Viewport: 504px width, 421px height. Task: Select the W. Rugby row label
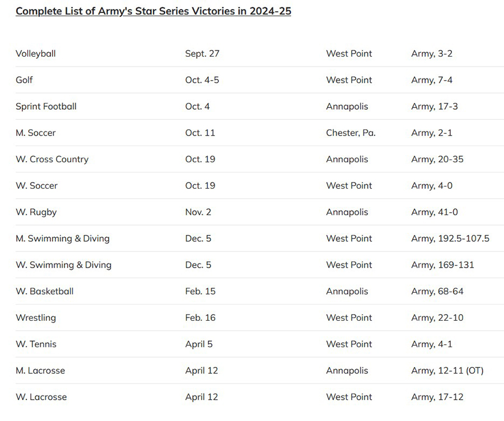pyautogui.click(x=36, y=212)
